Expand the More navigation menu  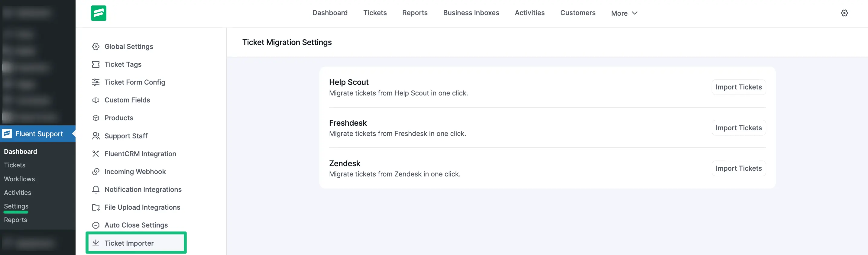pos(624,13)
